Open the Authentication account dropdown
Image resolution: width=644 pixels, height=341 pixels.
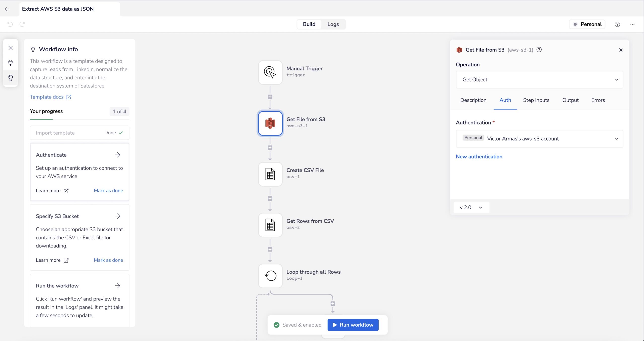click(539, 139)
